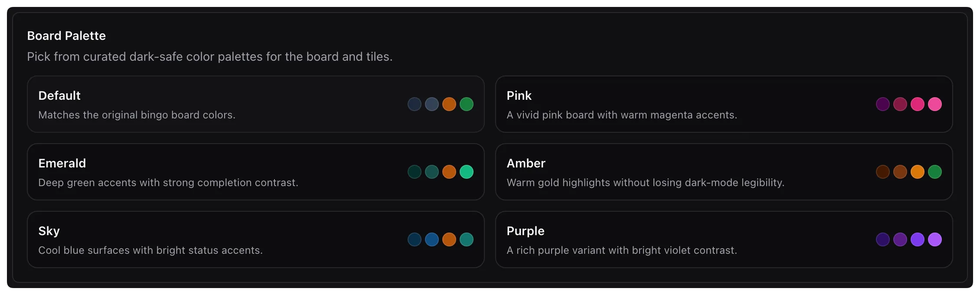Click the bright mint swatch in Emerald
Viewport: 980px width, 295px height.
pos(467,172)
